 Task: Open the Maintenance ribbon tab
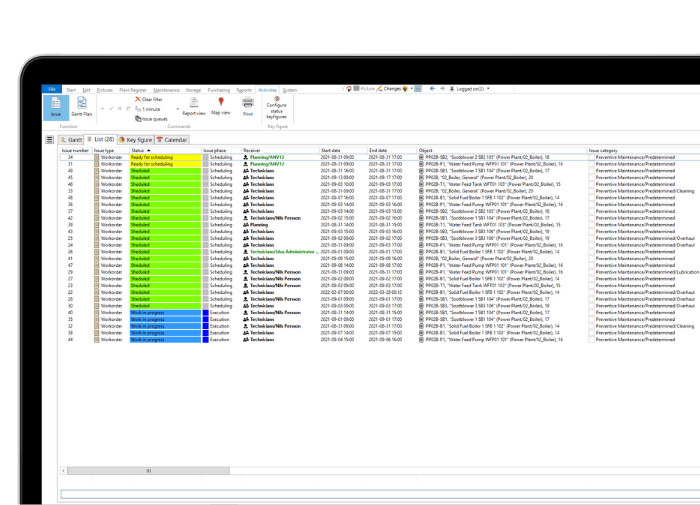[x=166, y=90]
